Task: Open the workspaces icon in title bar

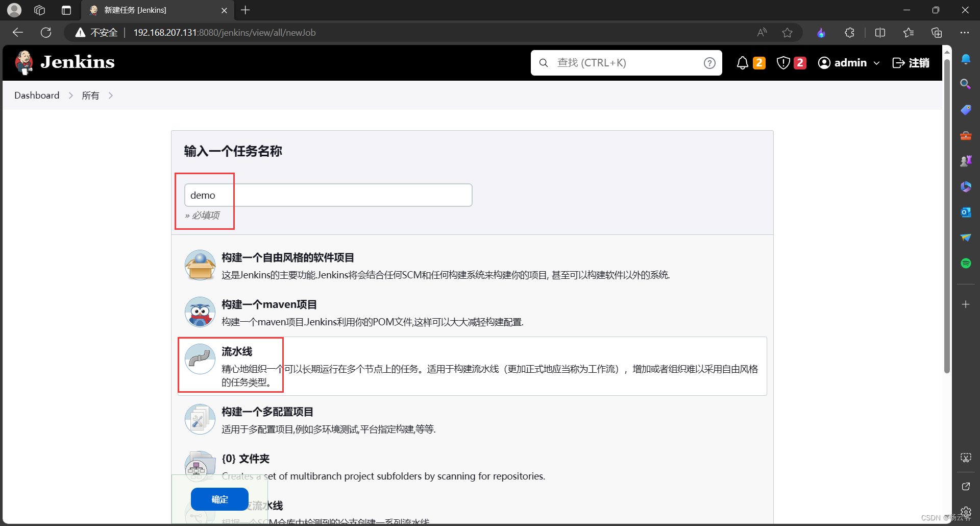Action: tap(40, 10)
